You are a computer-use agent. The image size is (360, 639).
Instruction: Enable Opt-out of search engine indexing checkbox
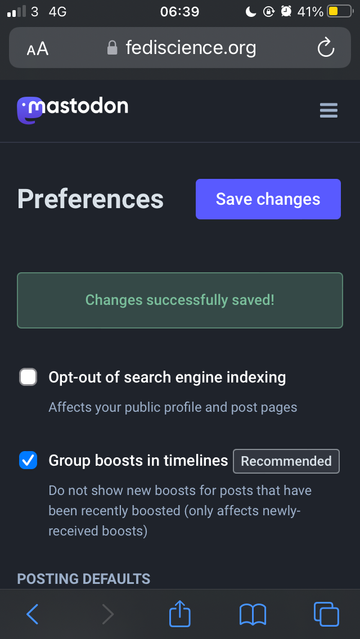(x=28, y=377)
